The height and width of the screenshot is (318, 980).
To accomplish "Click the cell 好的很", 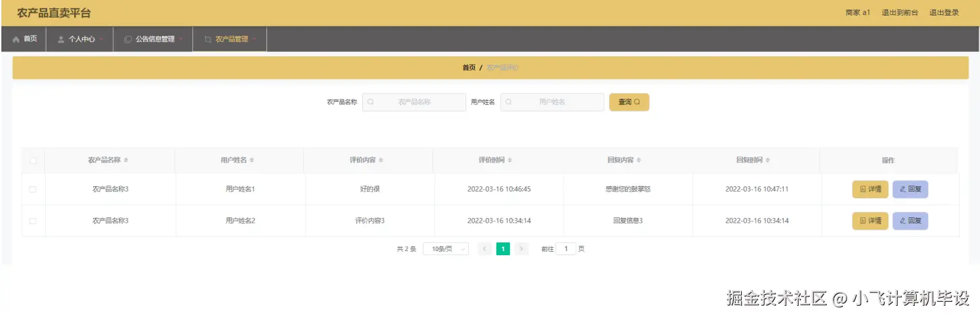I will pyautogui.click(x=370, y=190).
